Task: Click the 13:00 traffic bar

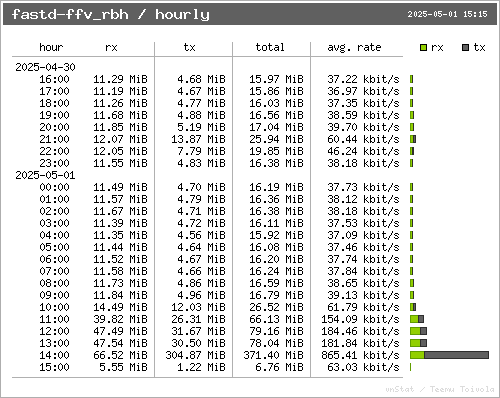Action: (419, 343)
